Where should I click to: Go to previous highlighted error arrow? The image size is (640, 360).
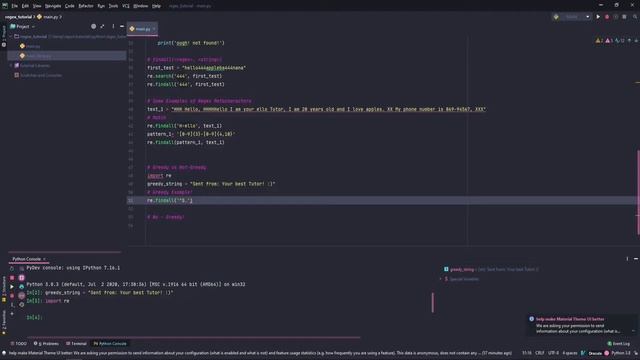tap(629, 40)
